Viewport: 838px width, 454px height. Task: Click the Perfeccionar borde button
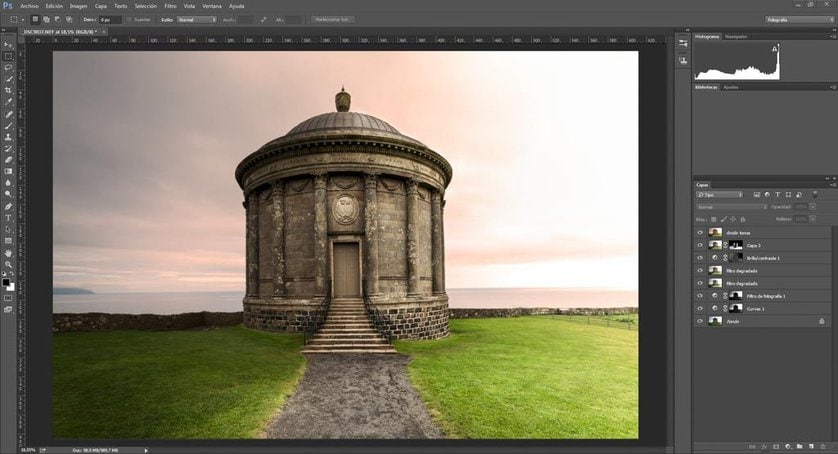pyautogui.click(x=332, y=19)
